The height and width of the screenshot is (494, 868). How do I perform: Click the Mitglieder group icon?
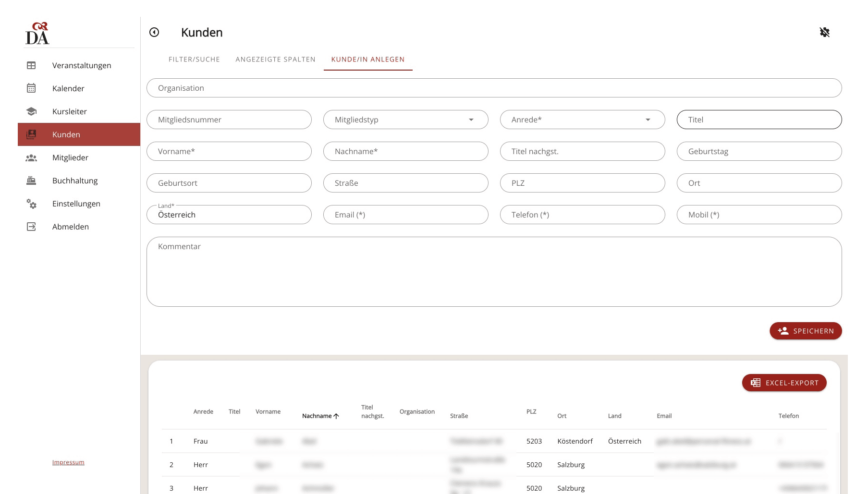(x=31, y=157)
